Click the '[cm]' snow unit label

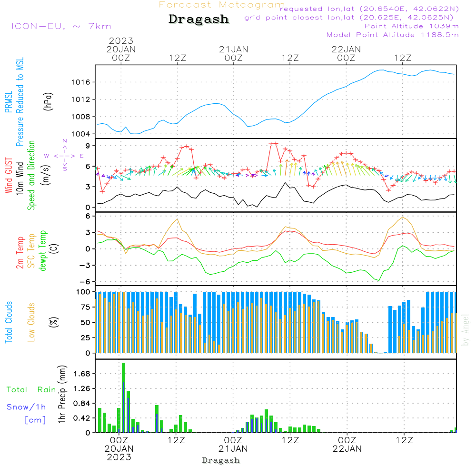(x=35, y=420)
